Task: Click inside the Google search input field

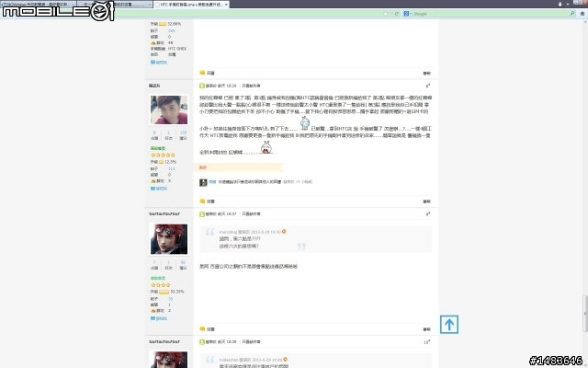Action: click(491, 14)
